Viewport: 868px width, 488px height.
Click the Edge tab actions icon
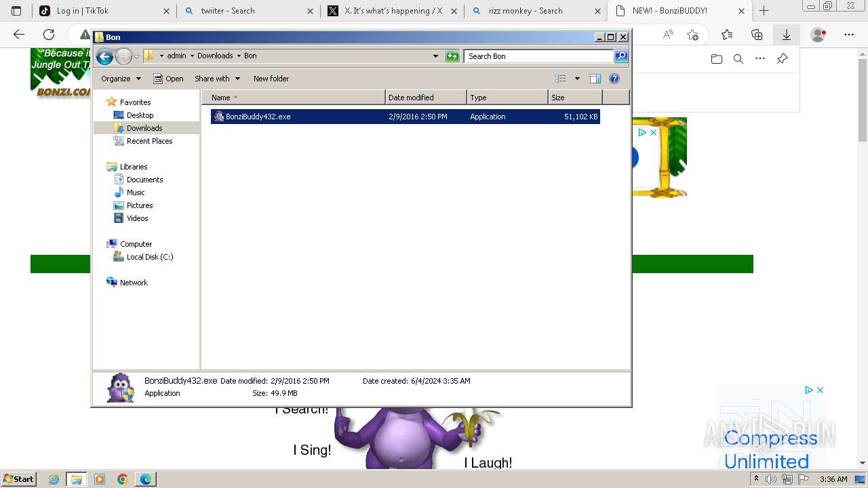[x=16, y=11]
